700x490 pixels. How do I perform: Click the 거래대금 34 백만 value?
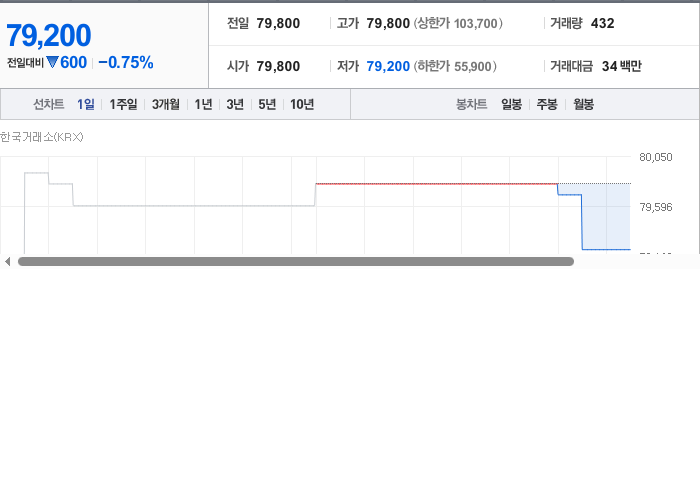point(621,66)
